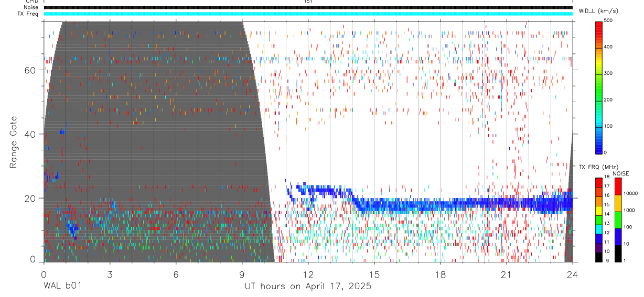Click the NOISE legend title
This screenshot has height=297, width=644.
point(621,173)
